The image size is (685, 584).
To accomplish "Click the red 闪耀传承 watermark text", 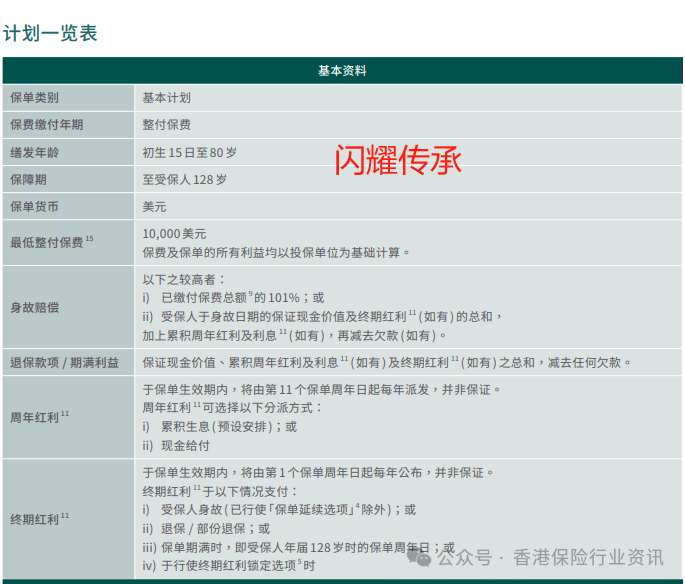I will pos(398,160).
